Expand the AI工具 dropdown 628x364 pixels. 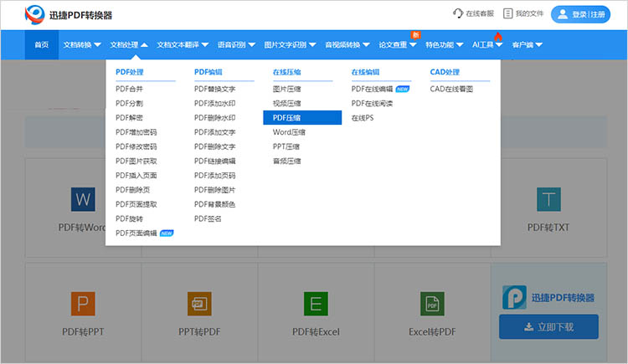(487, 45)
